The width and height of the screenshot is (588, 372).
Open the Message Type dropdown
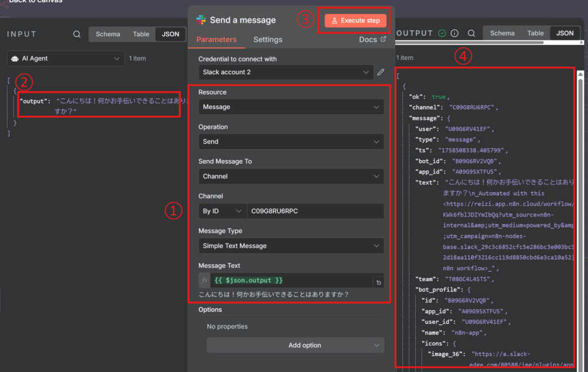click(291, 246)
